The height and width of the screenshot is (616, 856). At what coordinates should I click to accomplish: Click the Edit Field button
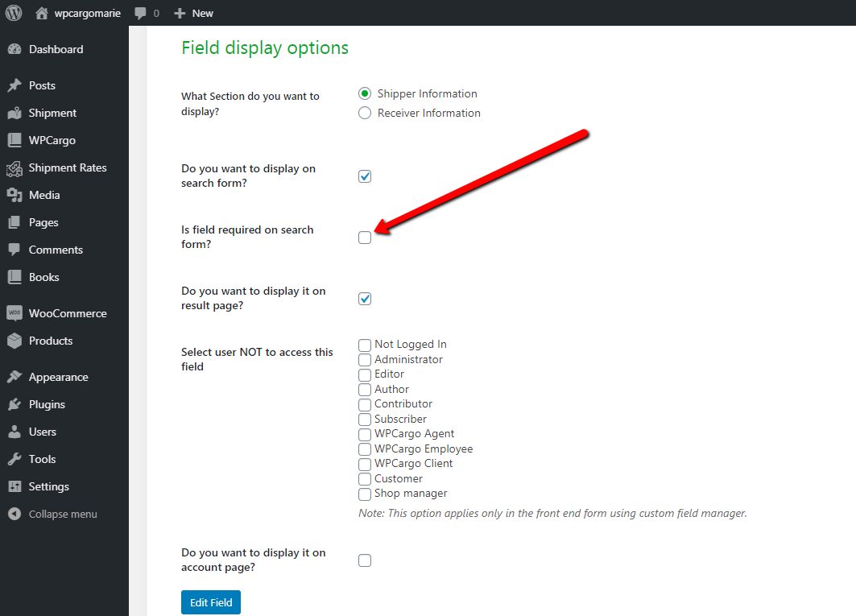[211, 602]
